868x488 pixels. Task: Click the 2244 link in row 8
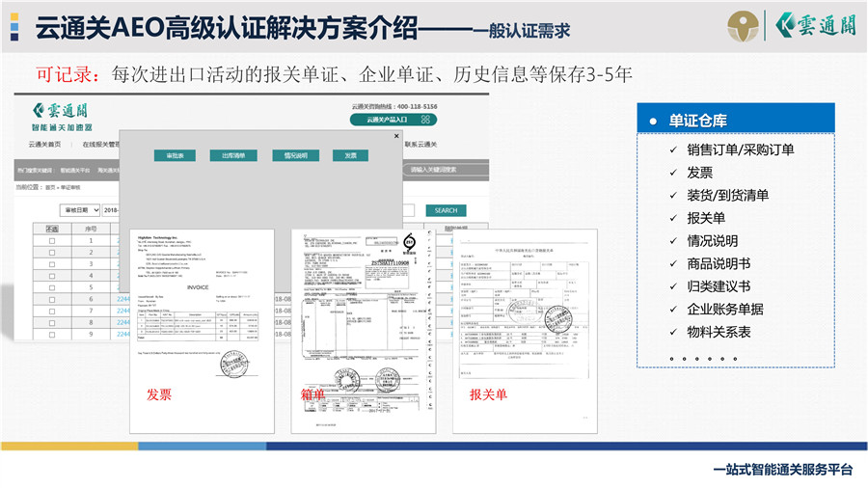122,322
